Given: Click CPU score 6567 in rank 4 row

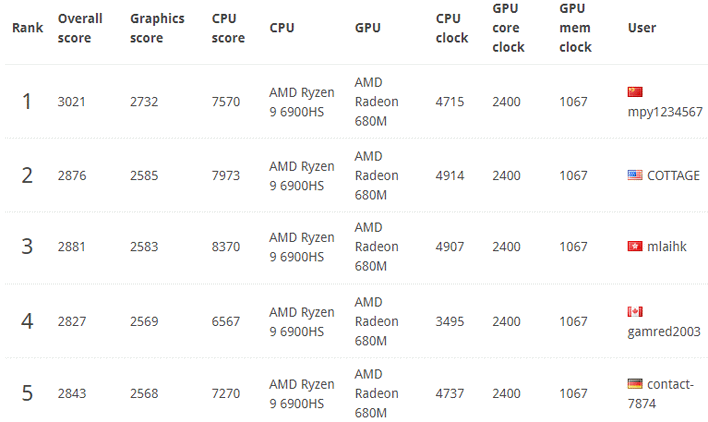Looking at the screenshot, I should pyautogui.click(x=226, y=322).
